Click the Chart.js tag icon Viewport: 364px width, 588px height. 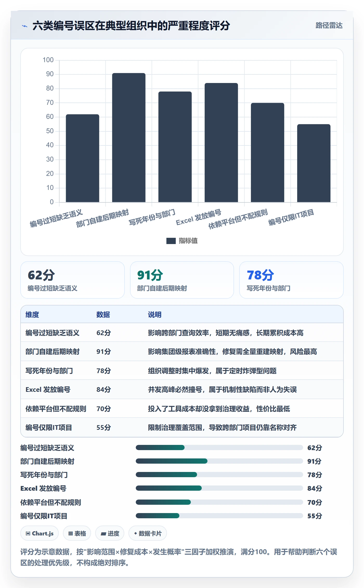[x=28, y=534]
